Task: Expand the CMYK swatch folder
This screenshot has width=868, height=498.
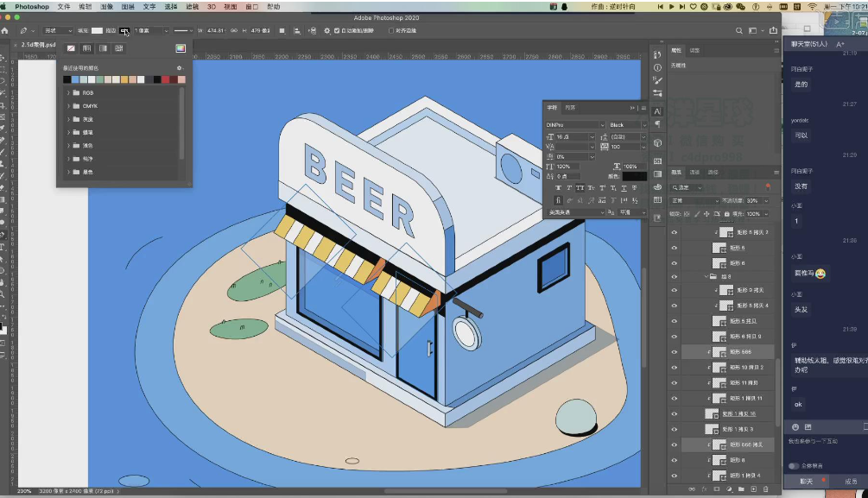Action: (68, 106)
